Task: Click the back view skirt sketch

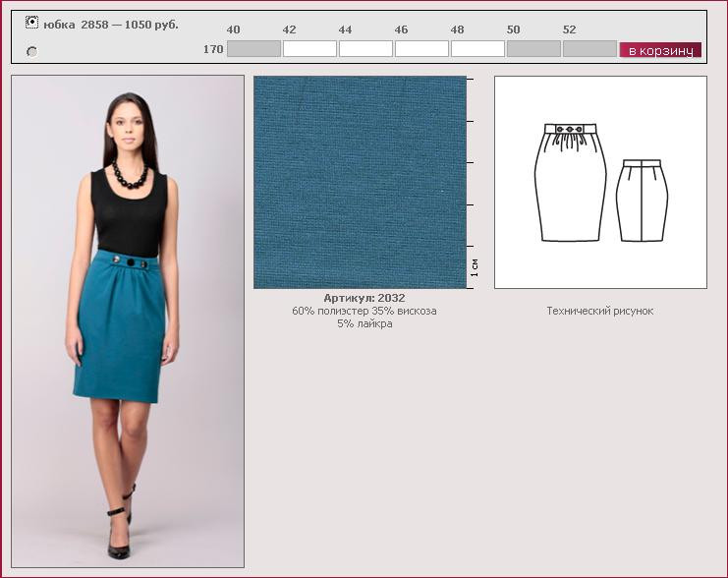Action: tap(642, 200)
